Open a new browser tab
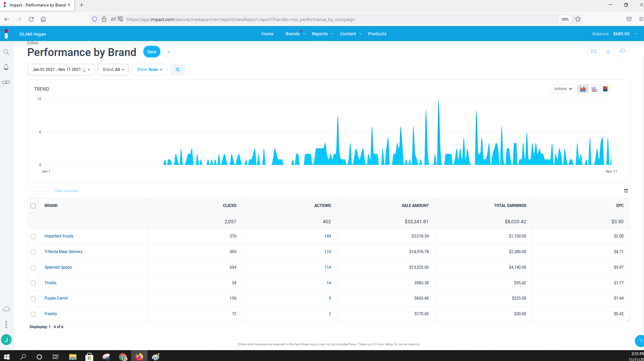This screenshot has height=361, width=644. (81, 5)
